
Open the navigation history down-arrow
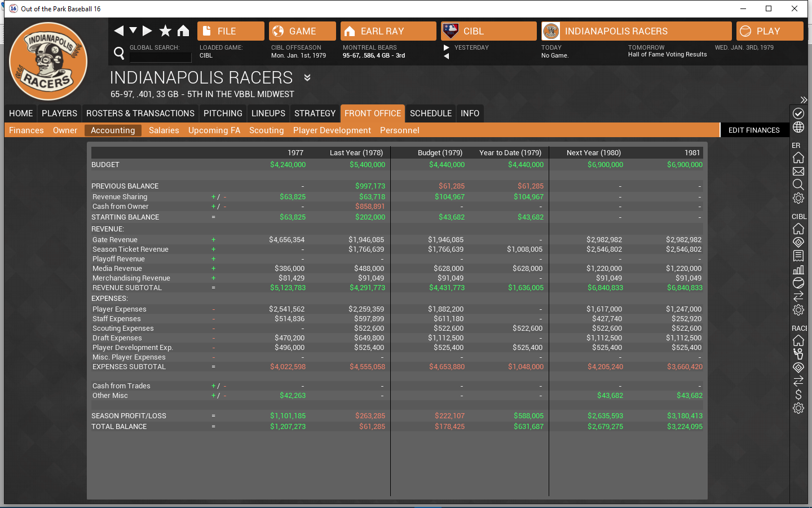click(x=133, y=30)
